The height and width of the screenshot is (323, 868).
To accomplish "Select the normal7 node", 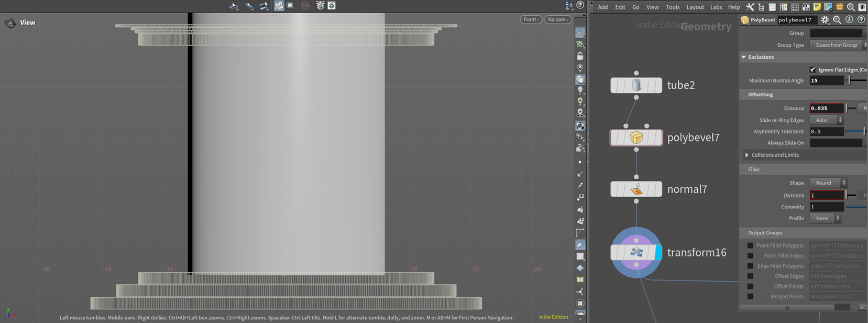I will (636, 189).
